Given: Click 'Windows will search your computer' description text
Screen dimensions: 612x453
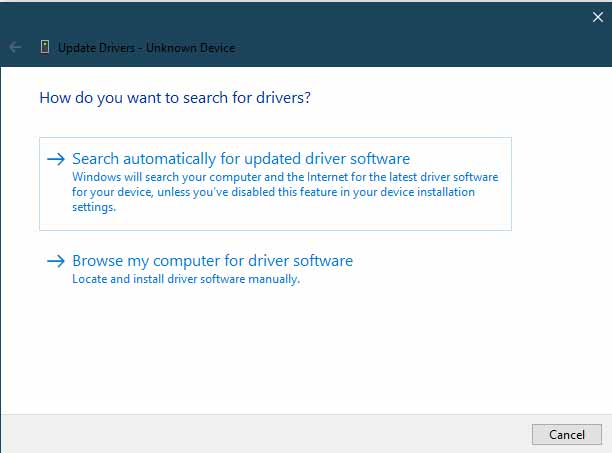Looking at the screenshot, I should 285,192.
